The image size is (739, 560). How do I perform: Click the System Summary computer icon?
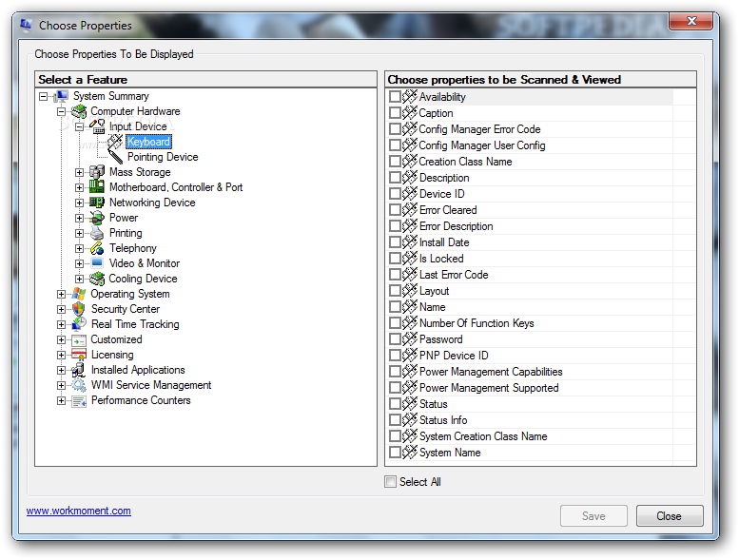point(61,96)
